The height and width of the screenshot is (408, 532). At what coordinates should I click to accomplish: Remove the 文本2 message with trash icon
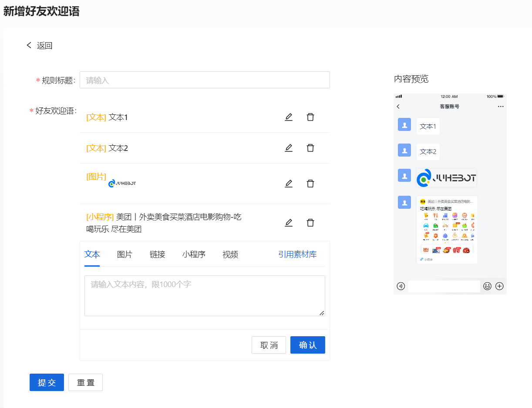310,148
